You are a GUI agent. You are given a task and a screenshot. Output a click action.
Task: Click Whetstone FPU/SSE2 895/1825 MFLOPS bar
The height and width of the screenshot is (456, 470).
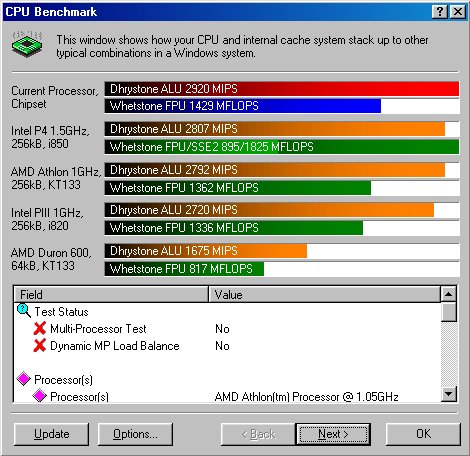[282, 147]
